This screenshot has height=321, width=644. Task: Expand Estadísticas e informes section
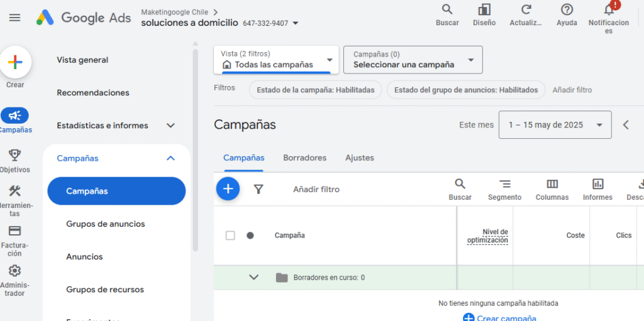click(x=170, y=126)
